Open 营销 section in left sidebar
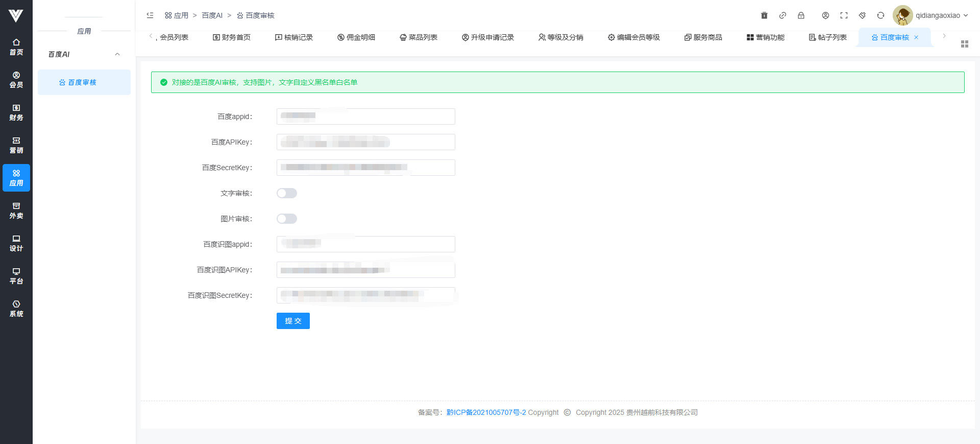Screen dimensions: 980x444 point(16,145)
